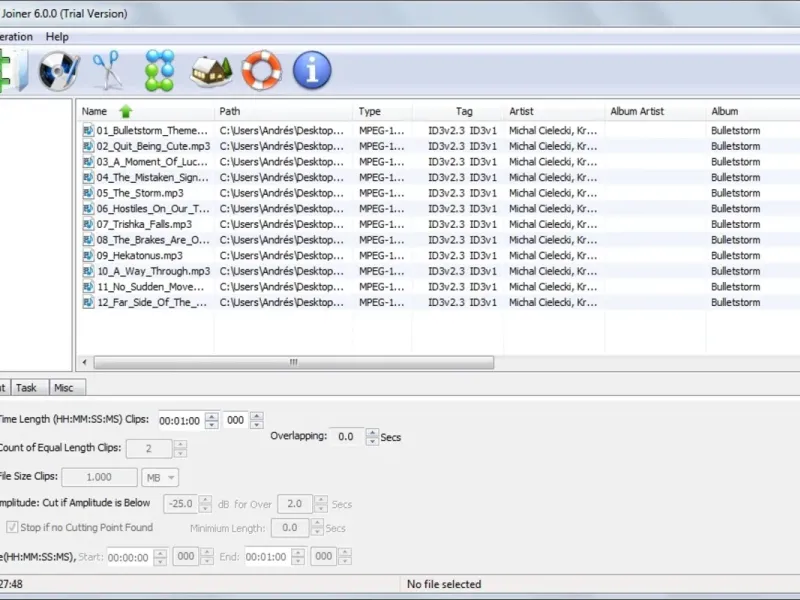This screenshot has height=600, width=800.
Task: Sort by Artist column header
Action: 554,111
